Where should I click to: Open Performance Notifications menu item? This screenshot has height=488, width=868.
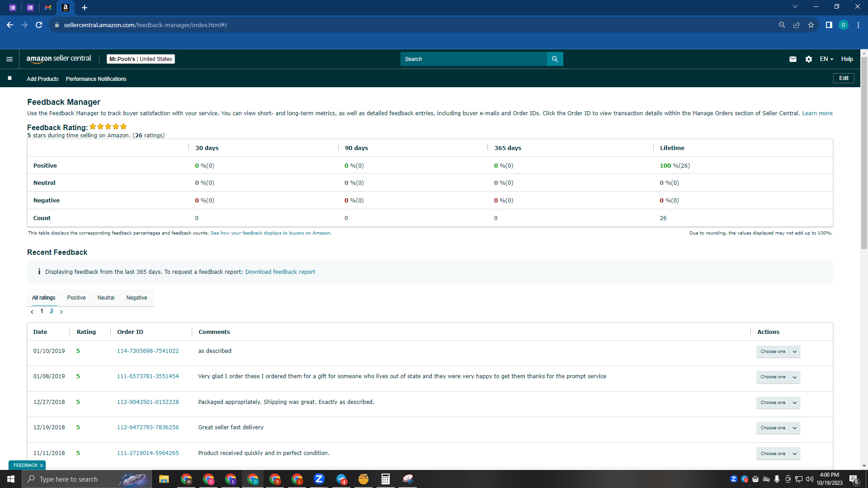coord(96,79)
